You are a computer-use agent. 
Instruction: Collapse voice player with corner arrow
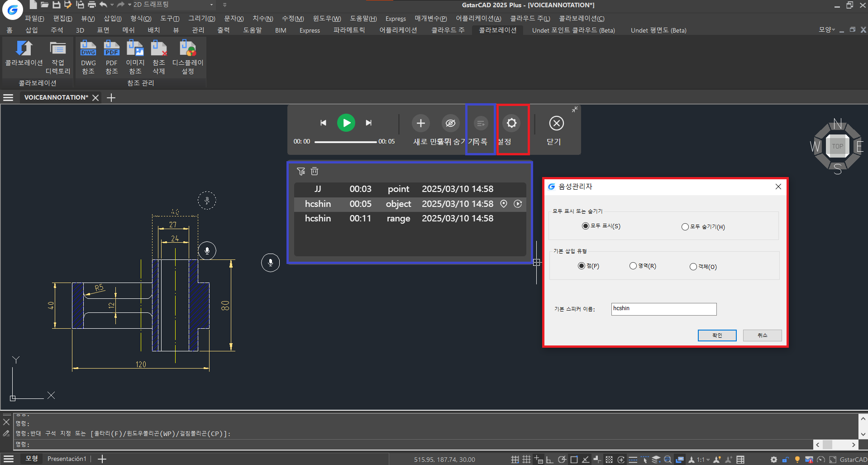click(574, 110)
